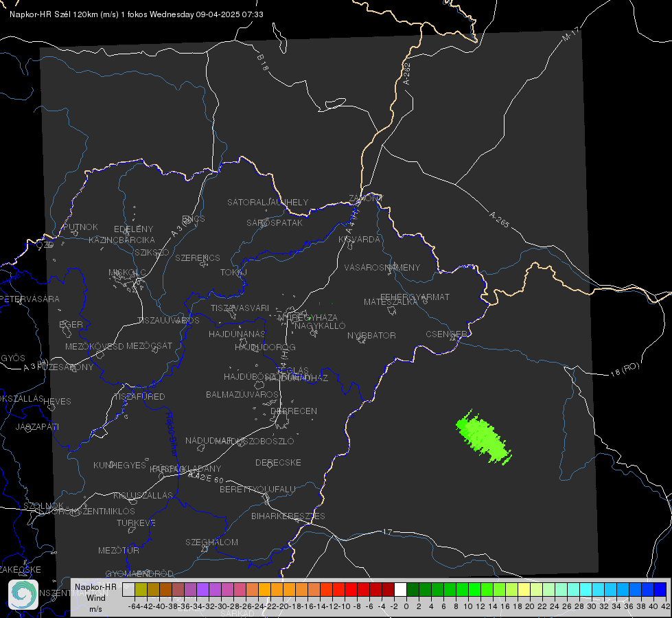Click the HEVES label

[57, 402]
